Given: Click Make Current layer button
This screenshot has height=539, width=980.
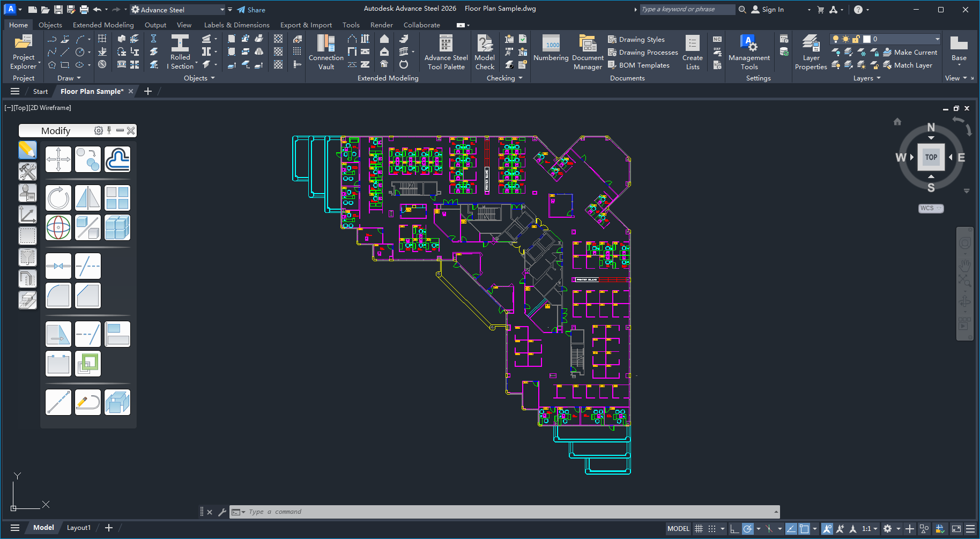Looking at the screenshot, I should pyautogui.click(x=910, y=52).
